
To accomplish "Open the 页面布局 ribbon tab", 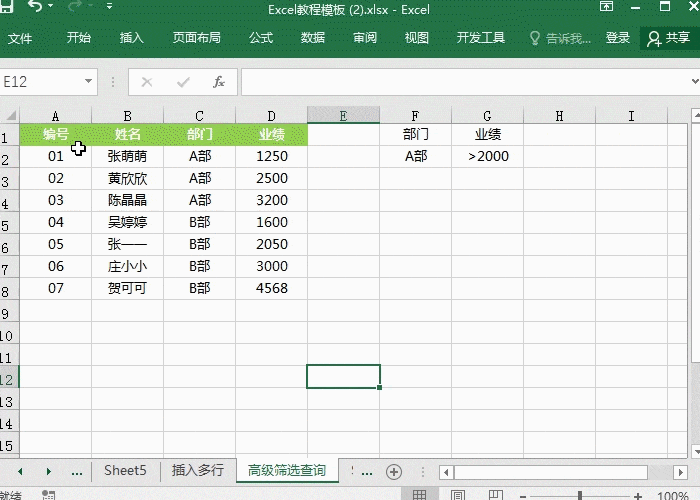I will point(197,38).
